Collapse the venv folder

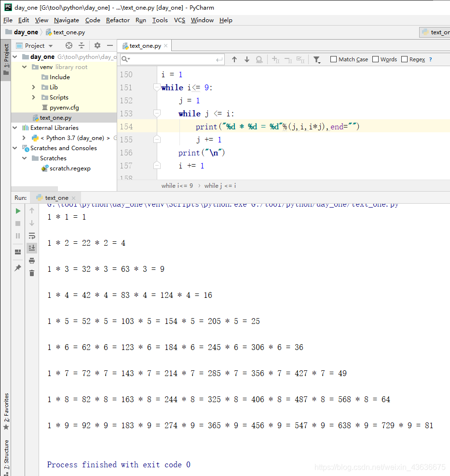pos(25,67)
